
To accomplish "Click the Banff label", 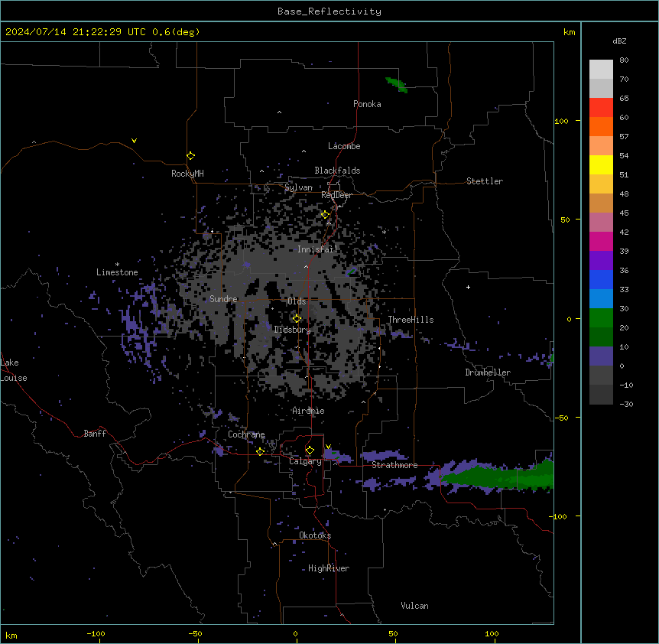I will tap(95, 434).
